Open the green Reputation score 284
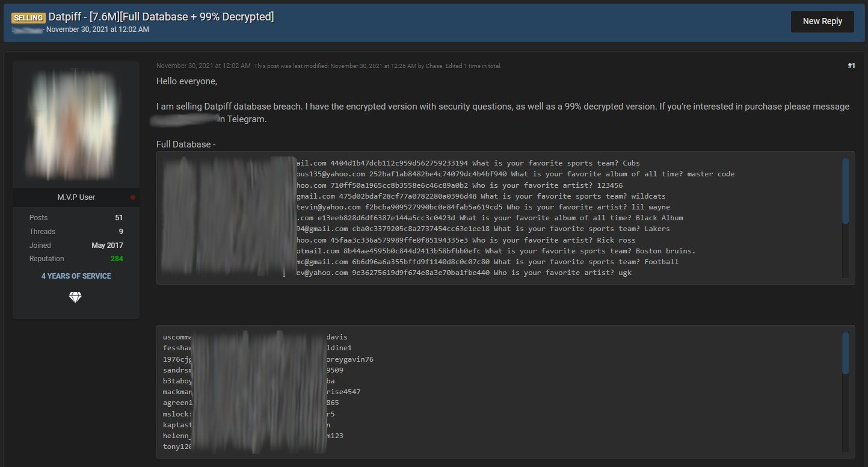The image size is (868, 467). [117, 259]
